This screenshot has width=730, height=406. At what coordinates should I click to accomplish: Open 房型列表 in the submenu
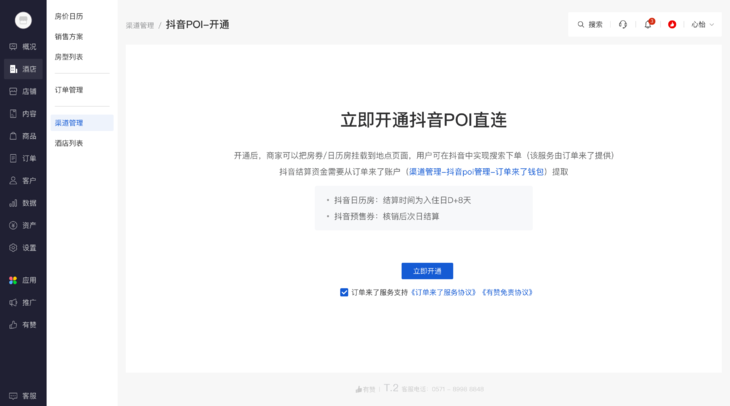69,57
